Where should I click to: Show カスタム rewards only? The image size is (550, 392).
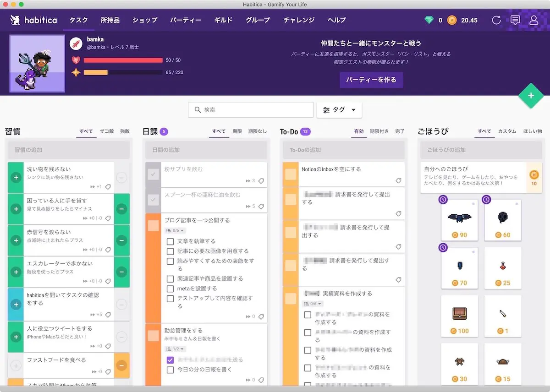[x=507, y=131]
